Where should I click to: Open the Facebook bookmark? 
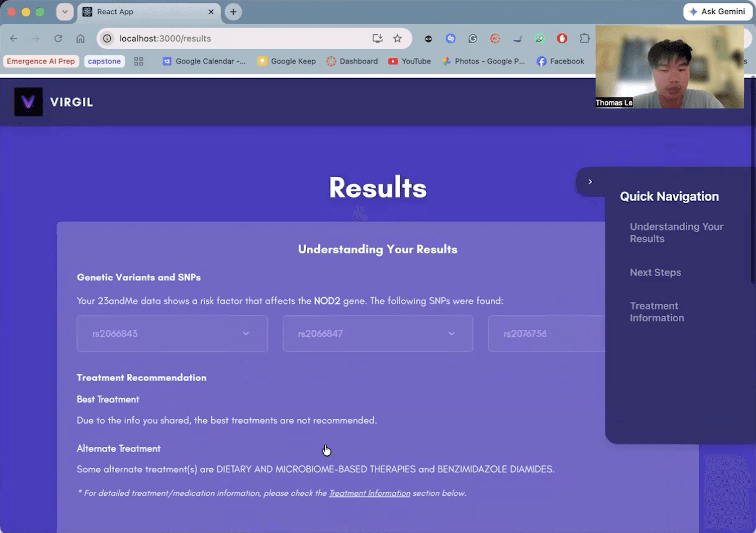[560, 61]
